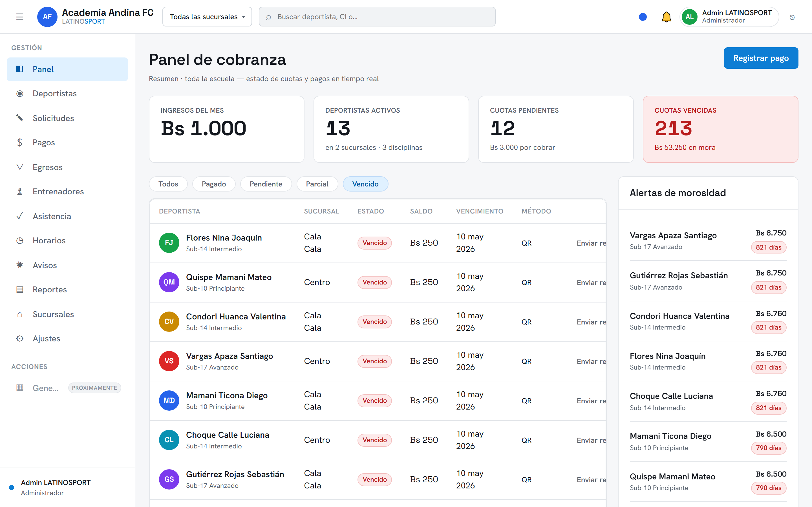The image size is (812, 507).
Task: Click the logout icon beside Admin profile
Action: point(792,17)
